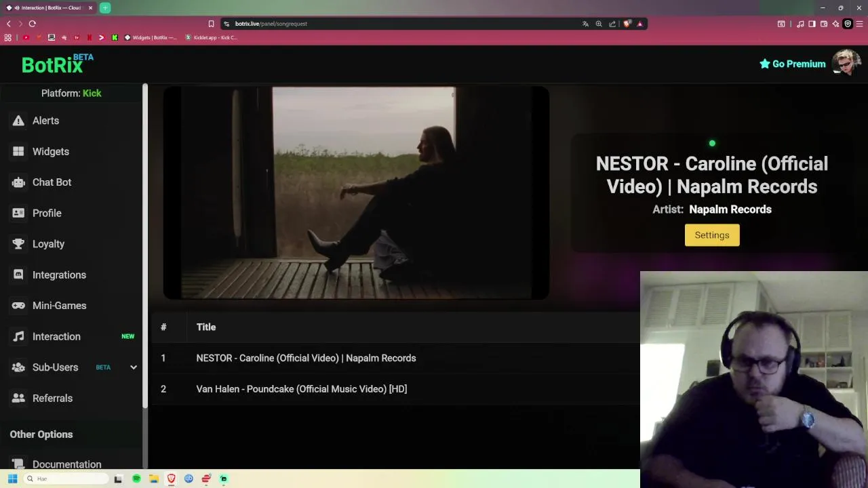The image size is (868, 488).
Task: Click the Title column header
Action: [206, 327]
